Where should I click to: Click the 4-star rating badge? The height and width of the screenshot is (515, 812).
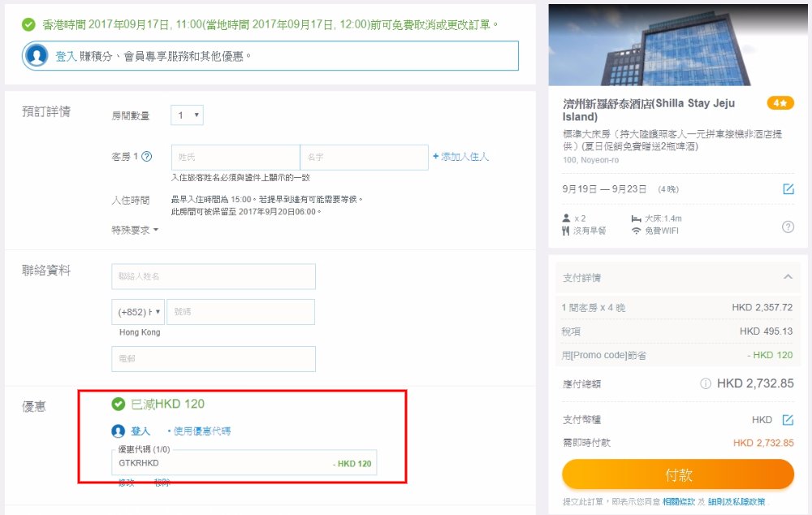[780, 103]
